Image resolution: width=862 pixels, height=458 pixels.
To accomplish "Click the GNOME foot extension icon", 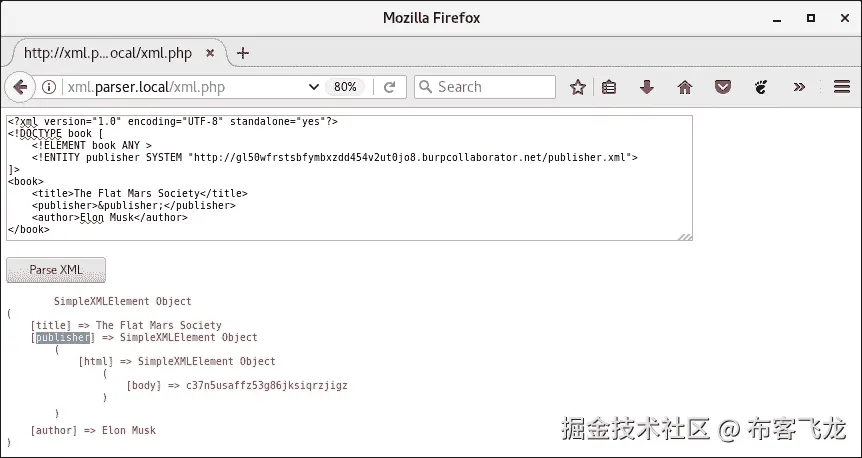I will pos(760,87).
